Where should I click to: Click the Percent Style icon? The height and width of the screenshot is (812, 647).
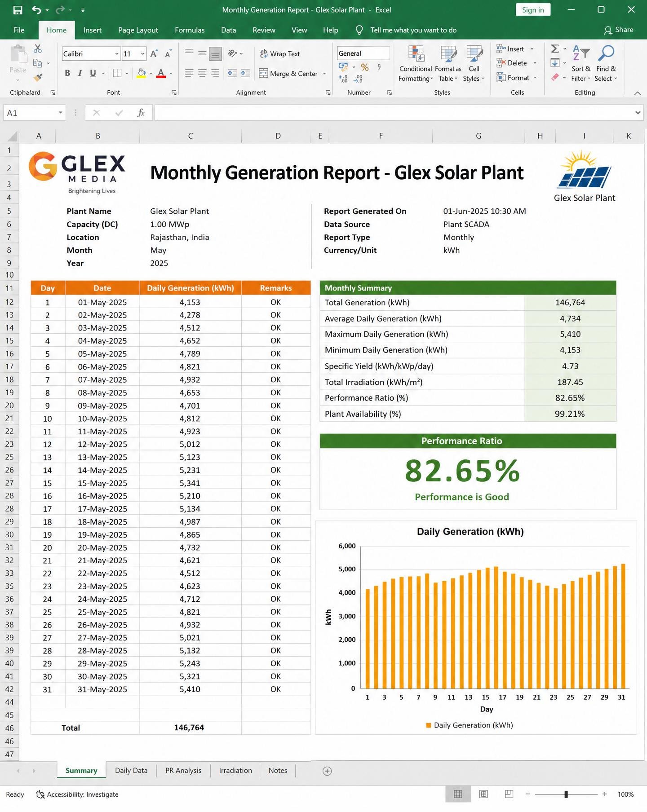[365, 67]
